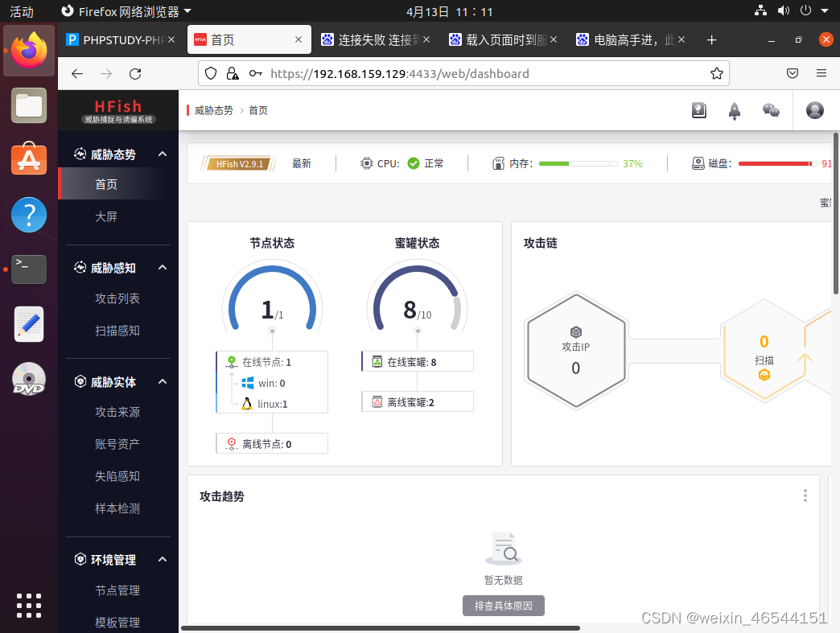Click the CPU status green check icon
Image resolution: width=840 pixels, height=633 pixels.
(x=413, y=163)
